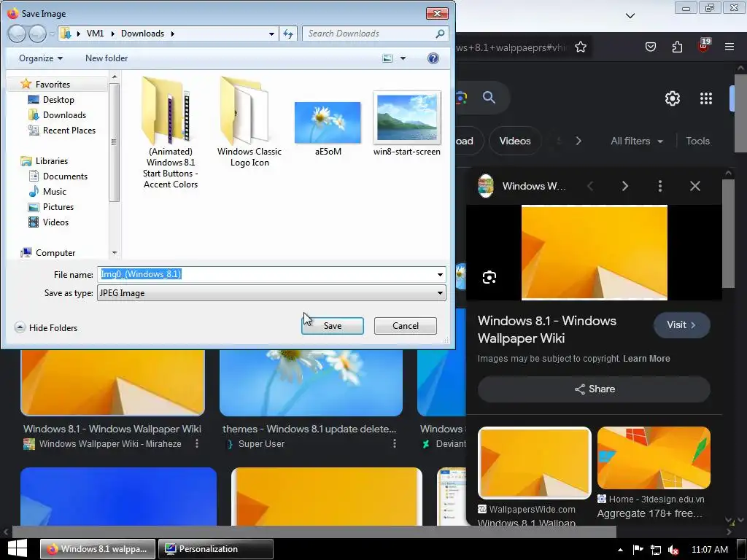Select the Windows Classic Logo Icon folder
The height and width of the screenshot is (560, 747).
tap(249, 122)
